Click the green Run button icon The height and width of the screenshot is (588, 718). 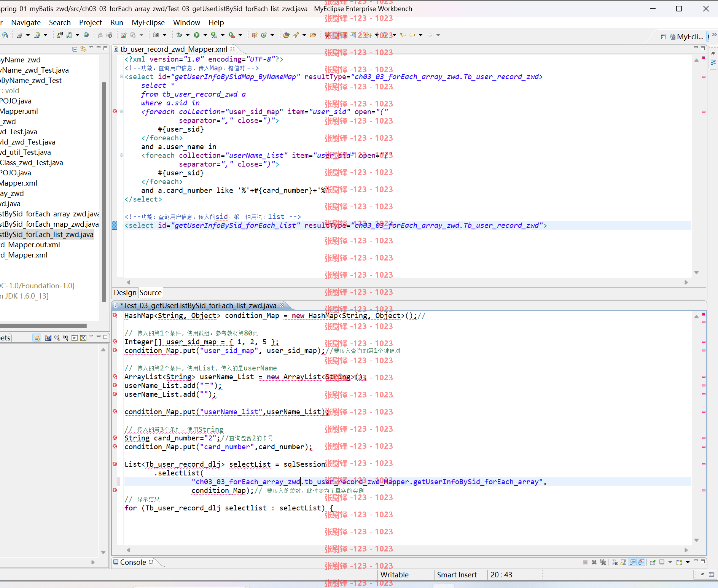click(x=196, y=35)
